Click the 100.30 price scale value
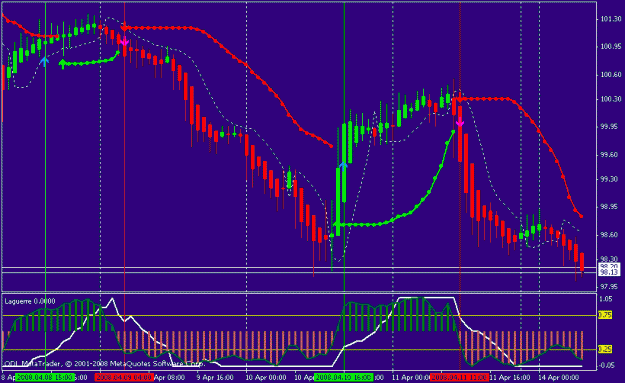 [611, 99]
